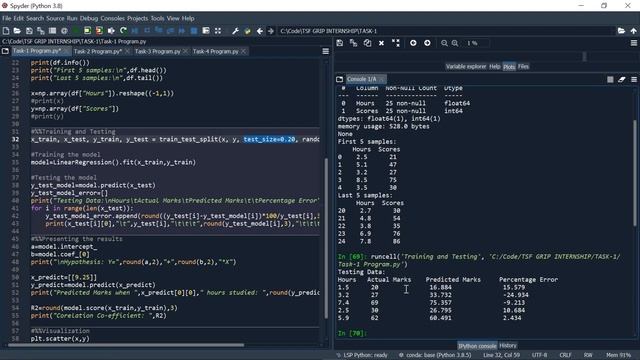This screenshot has width=640, height=360.
Task: Open the Run menu
Action: click(x=72, y=18)
